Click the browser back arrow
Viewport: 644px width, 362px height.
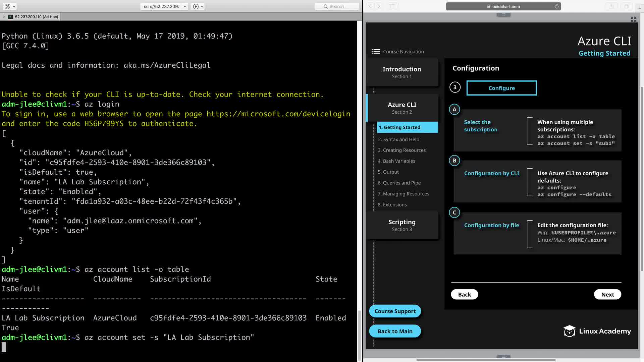tap(370, 6)
